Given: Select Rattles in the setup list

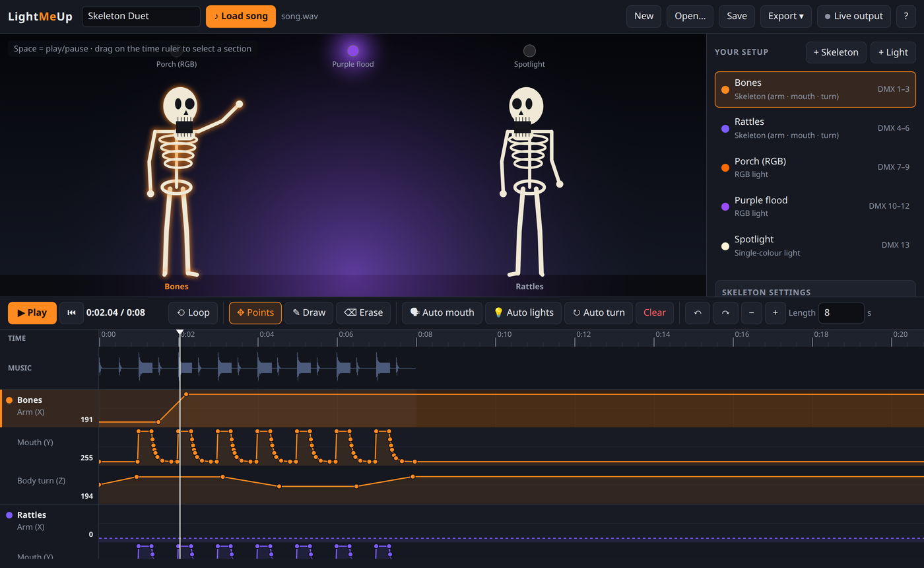Looking at the screenshot, I should coord(815,128).
